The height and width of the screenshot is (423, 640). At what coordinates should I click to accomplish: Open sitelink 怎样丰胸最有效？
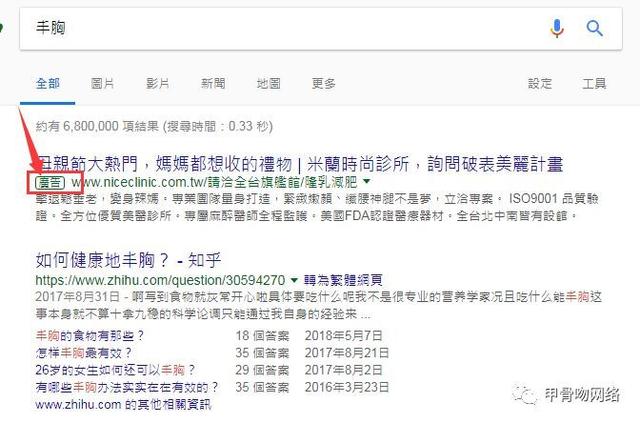coord(84,353)
